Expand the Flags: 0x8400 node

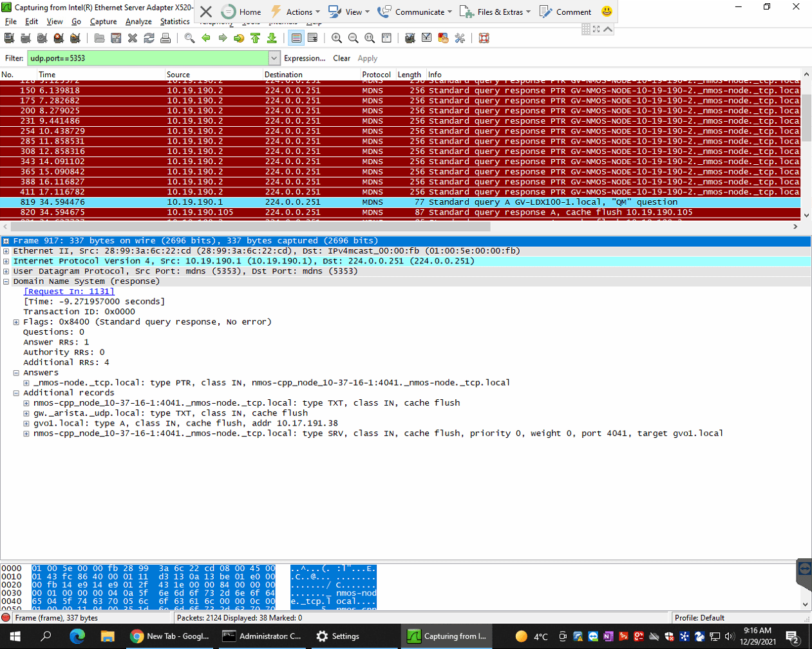tap(16, 322)
